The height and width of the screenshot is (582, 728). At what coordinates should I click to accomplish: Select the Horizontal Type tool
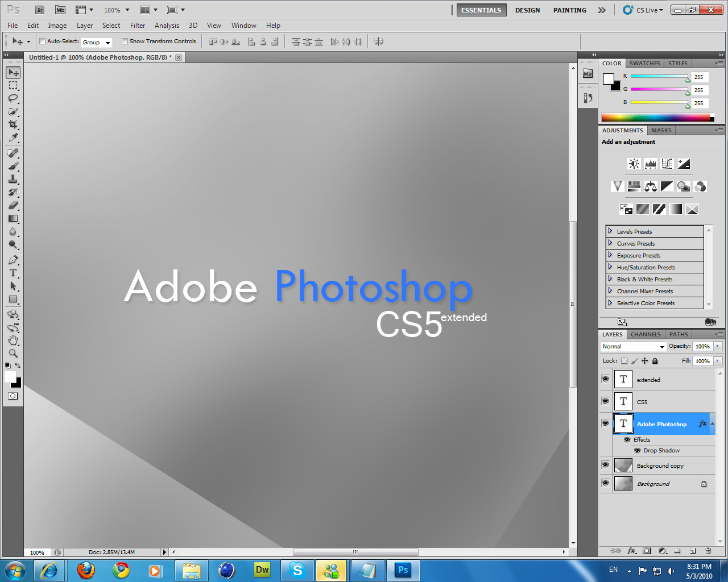coord(13,273)
